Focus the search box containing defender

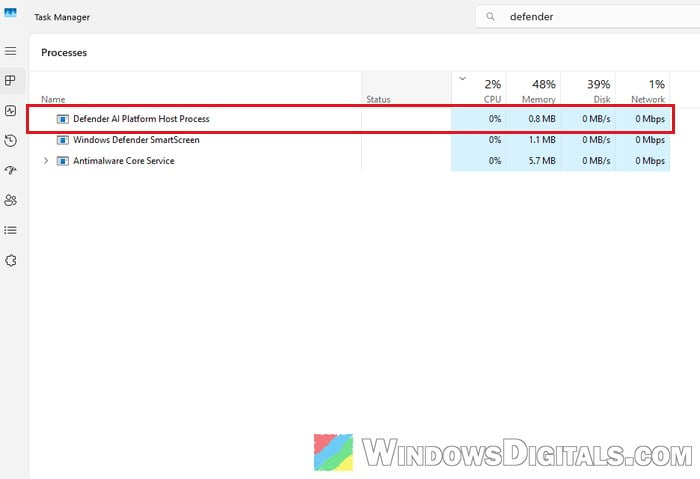coord(588,17)
